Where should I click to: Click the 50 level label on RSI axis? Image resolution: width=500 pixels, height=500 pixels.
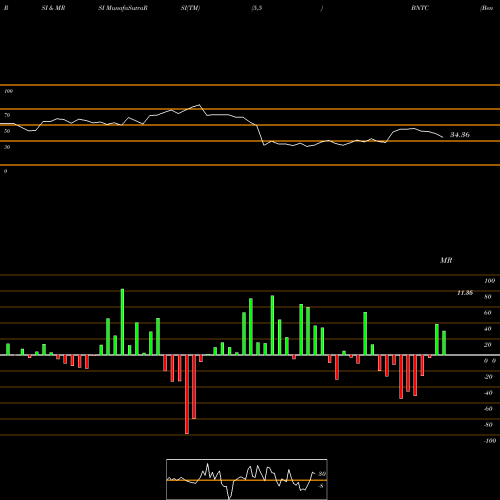(7, 131)
